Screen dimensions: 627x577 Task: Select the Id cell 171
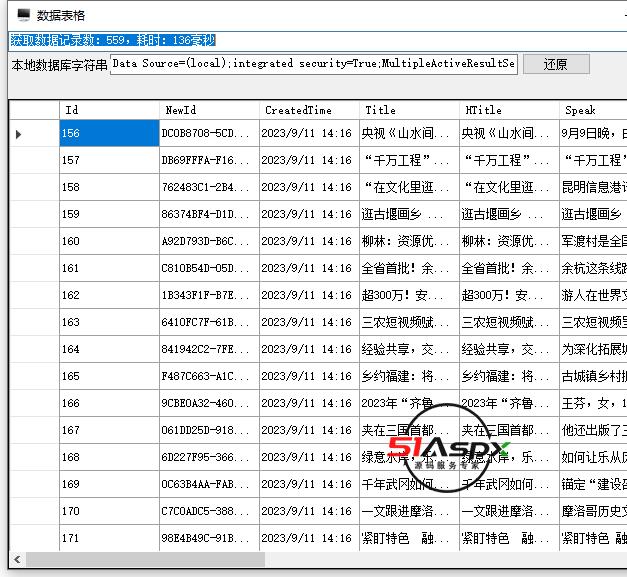point(109,538)
